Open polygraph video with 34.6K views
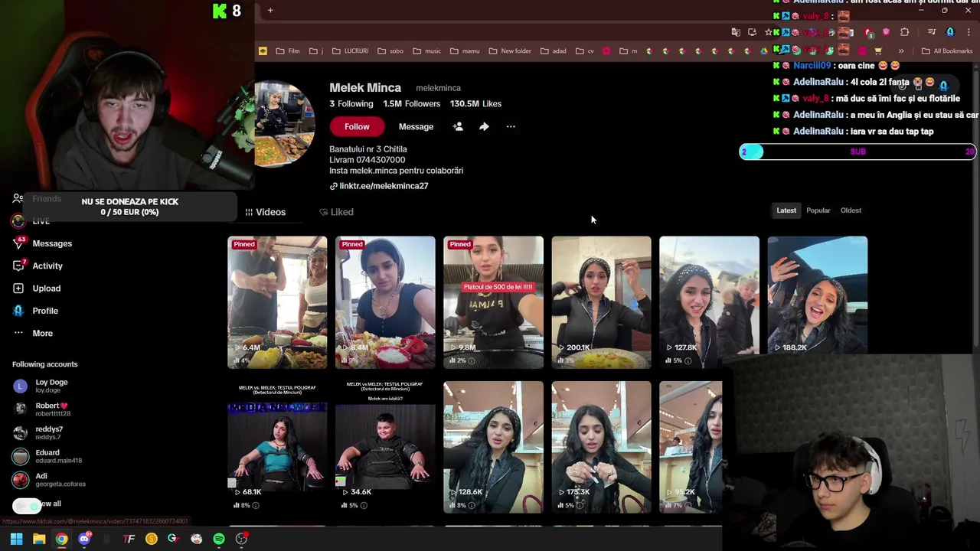 pyautogui.click(x=385, y=447)
